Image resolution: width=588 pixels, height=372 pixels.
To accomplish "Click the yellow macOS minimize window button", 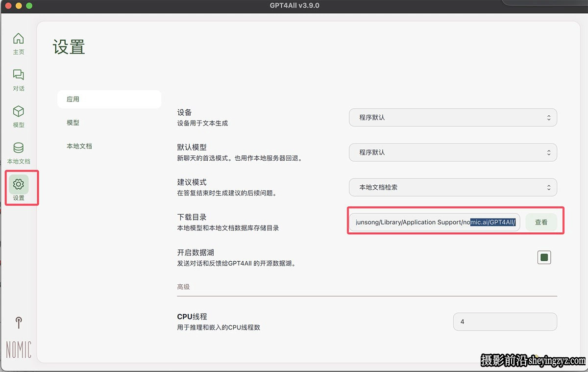I will (19, 5).
